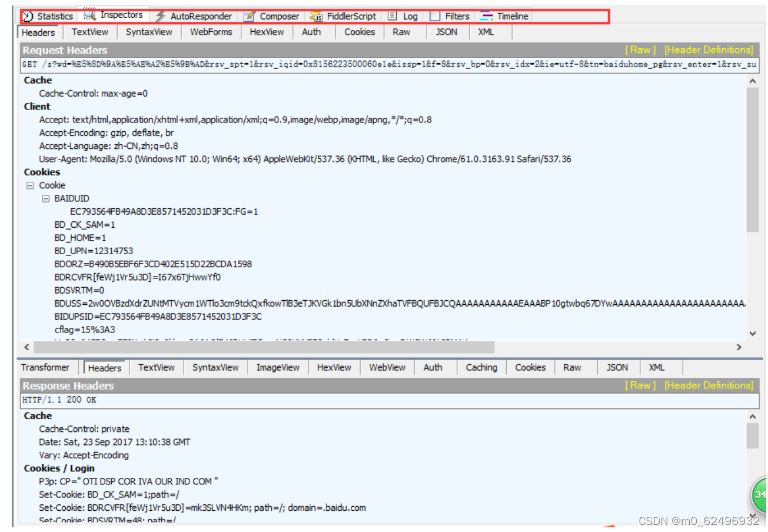This screenshot has height=532, width=768.
Task: Click the GET request URL line
Action: (389, 64)
